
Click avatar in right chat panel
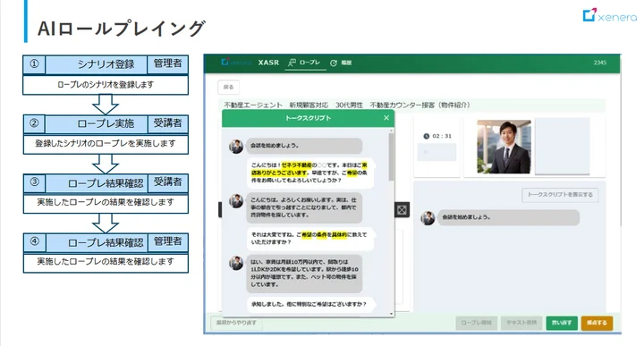point(428,218)
